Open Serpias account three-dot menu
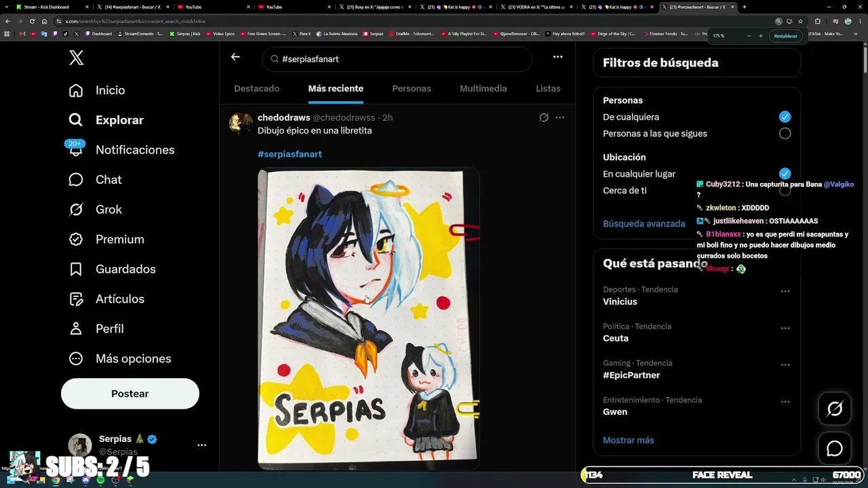 tap(201, 445)
